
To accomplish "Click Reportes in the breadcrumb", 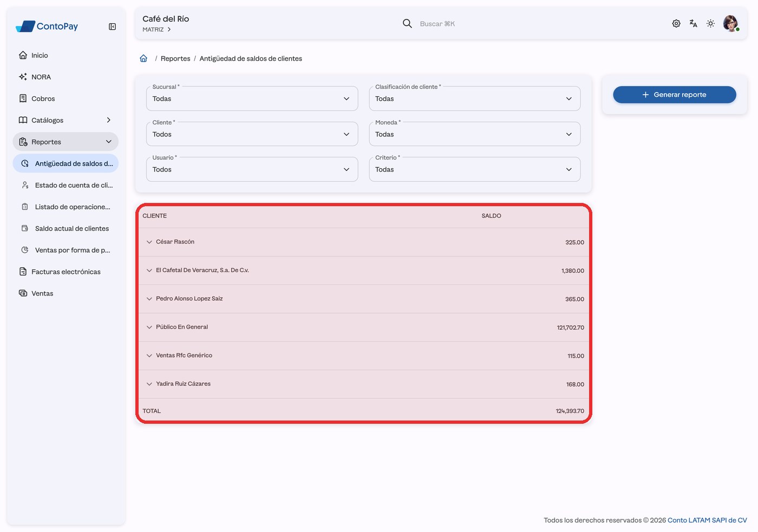I will pos(175,58).
